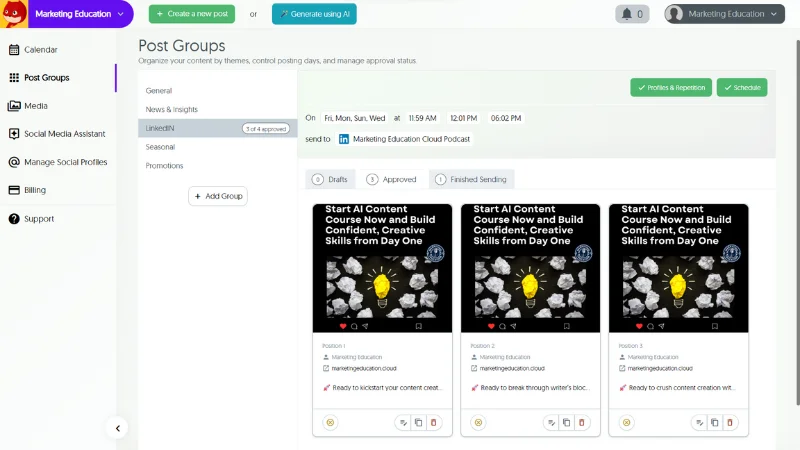Go to Social Media Assistant
This screenshot has width=800, height=450.
coord(64,134)
